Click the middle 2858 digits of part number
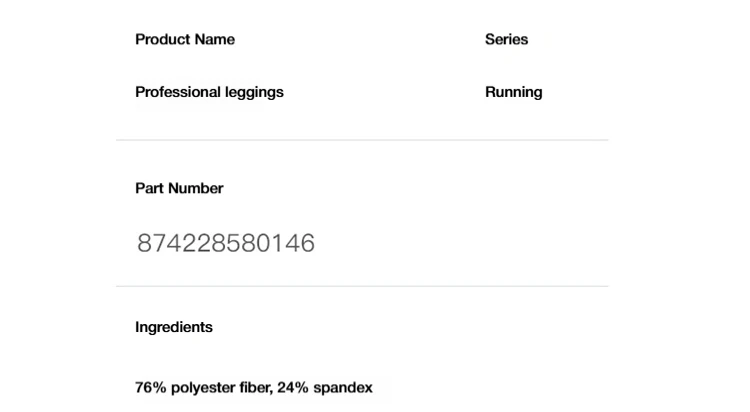 [x=226, y=243]
